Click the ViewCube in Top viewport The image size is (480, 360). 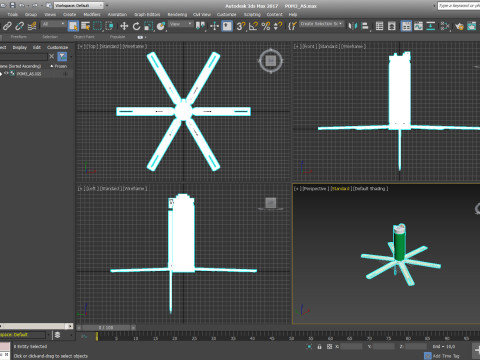pos(270,61)
